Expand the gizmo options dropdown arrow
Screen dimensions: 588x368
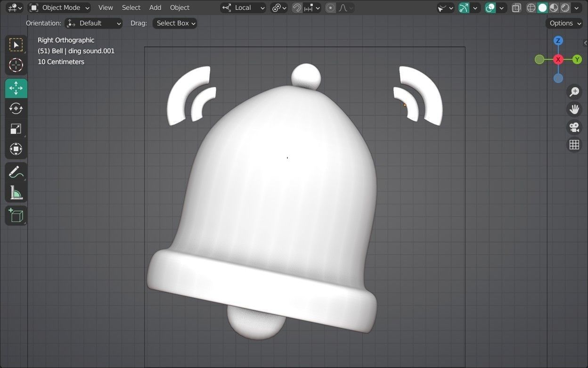pos(475,8)
